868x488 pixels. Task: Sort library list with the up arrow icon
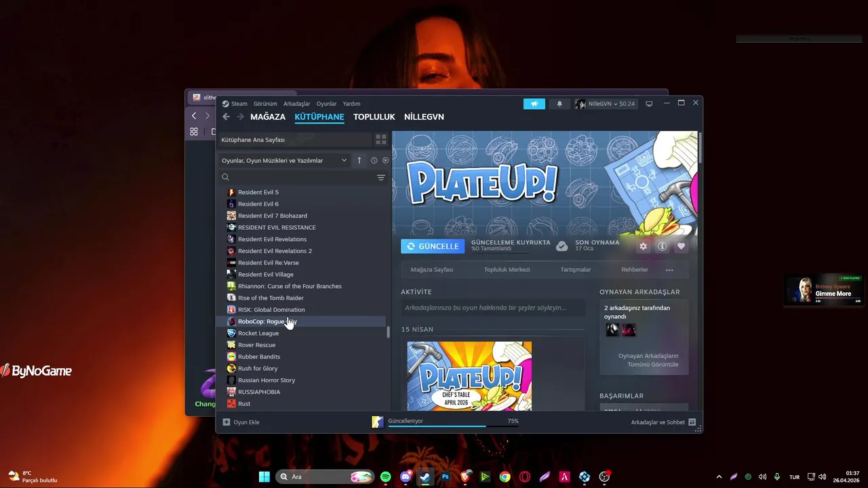coord(359,161)
